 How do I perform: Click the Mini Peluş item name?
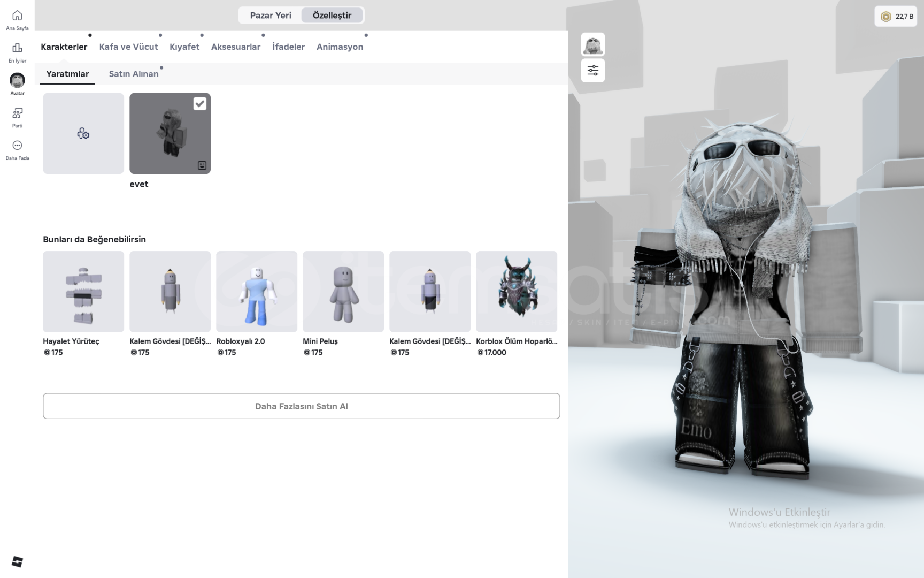[320, 341]
